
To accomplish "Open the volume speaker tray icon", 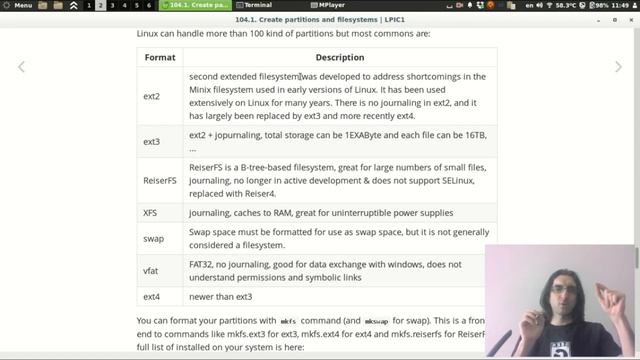I will (539, 5).
